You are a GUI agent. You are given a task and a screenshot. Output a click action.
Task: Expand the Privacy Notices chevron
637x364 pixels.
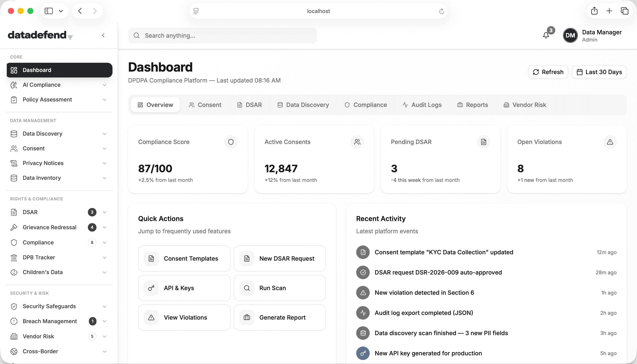[x=104, y=163]
